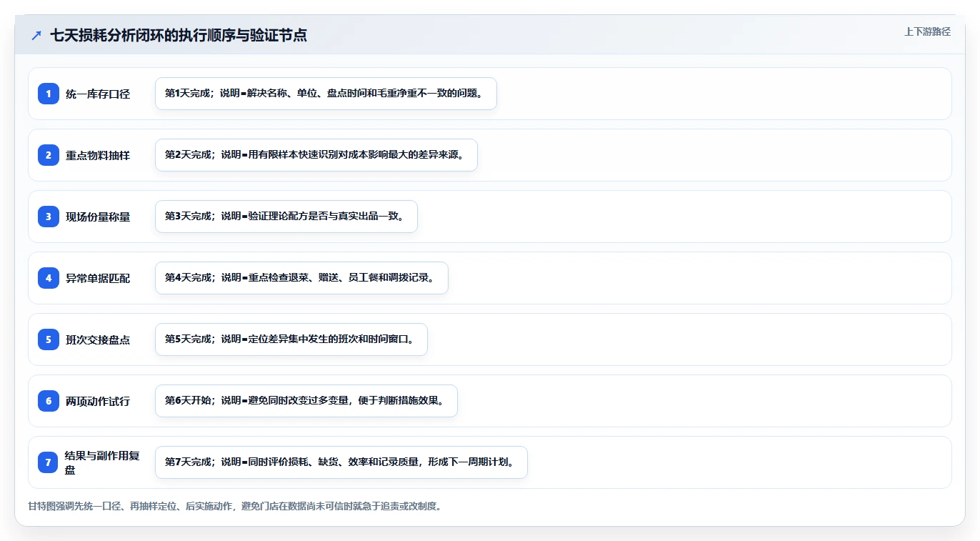
Task: Open the 第6天开始 description box
Action: (306, 401)
